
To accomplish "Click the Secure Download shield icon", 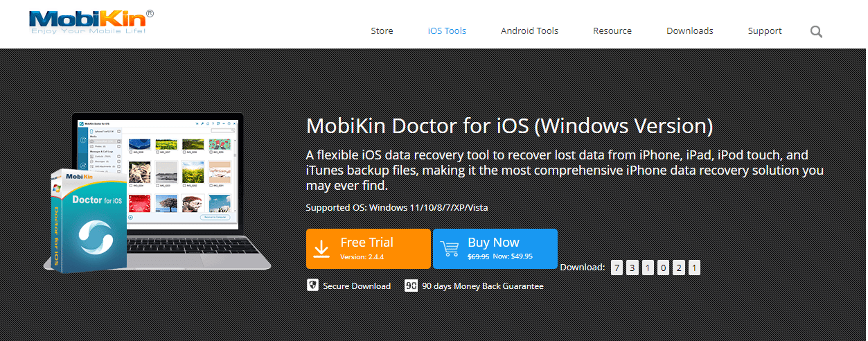I will coord(312,286).
